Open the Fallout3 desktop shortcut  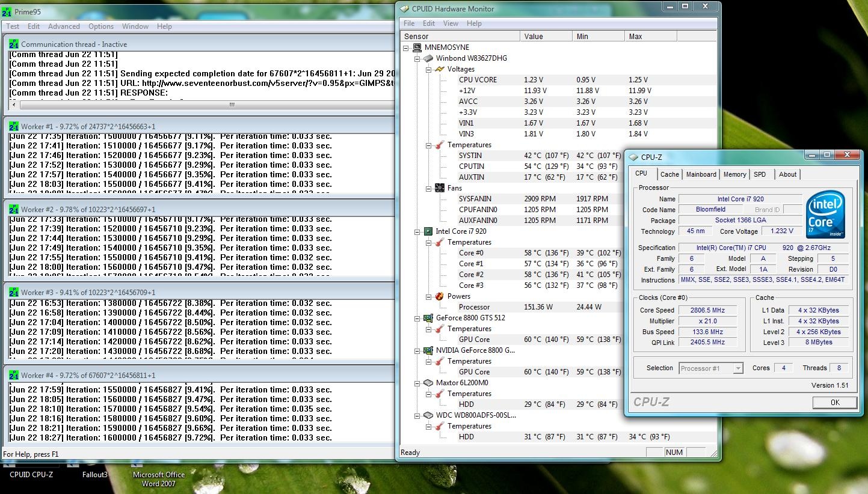pos(95,475)
